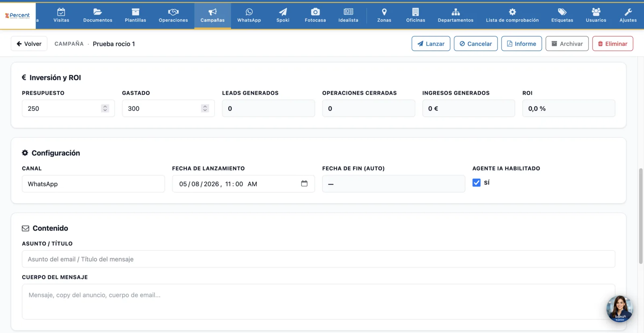Click the Presupuesto field showing 250
This screenshot has width=644, height=333.
68,108
